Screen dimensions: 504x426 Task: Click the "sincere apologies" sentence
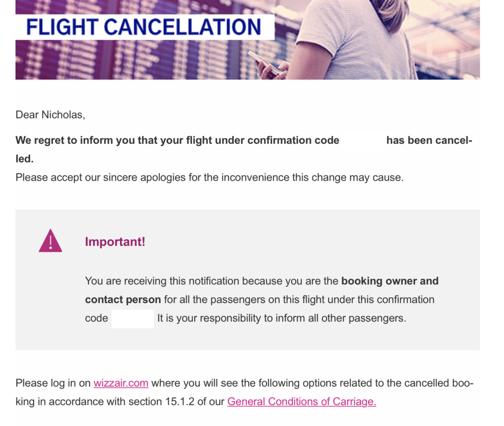pos(209,178)
